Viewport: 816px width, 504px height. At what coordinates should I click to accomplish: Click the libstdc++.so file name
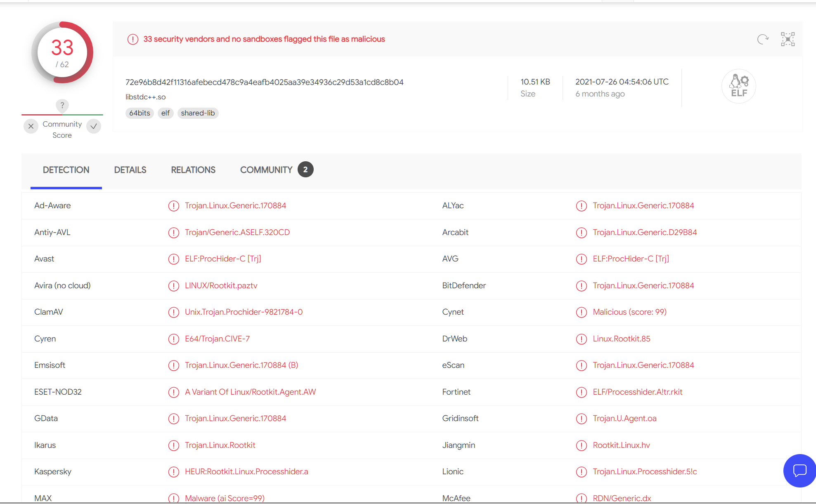(146, 97)
